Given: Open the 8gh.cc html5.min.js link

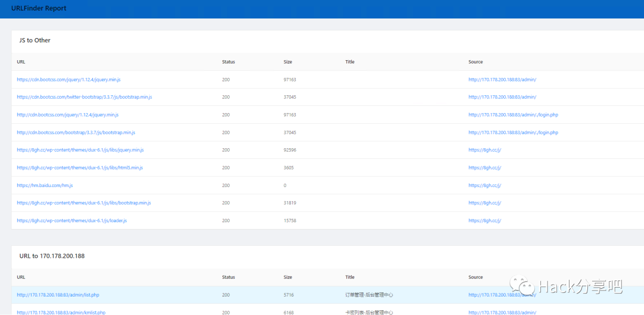Looking at the screenshot, I should pyautogui.click(x=80, y=168).
